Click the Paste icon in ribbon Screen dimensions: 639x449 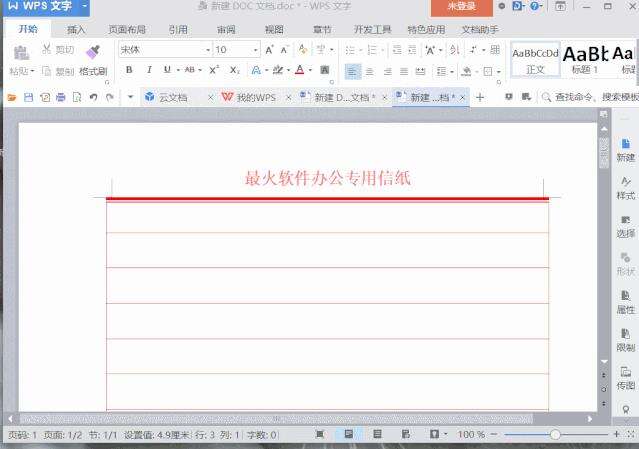pos(21,53)
